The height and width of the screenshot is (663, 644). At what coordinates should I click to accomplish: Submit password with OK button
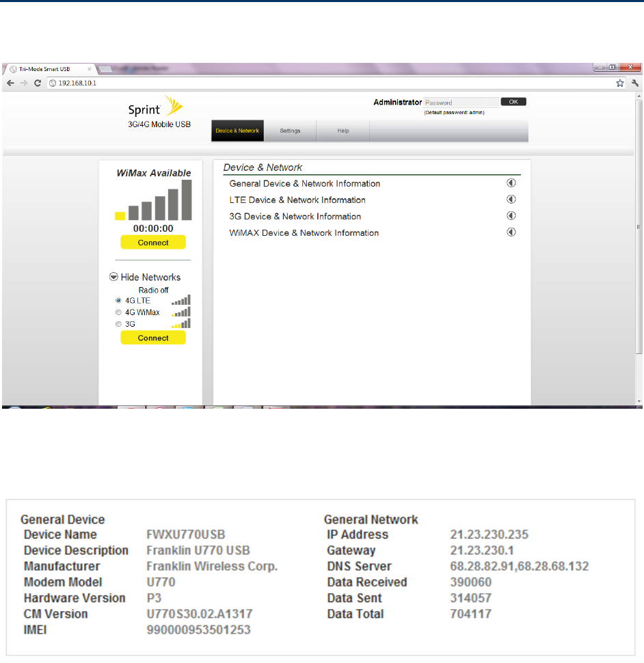pyautogui.click(x=513, y=102)
